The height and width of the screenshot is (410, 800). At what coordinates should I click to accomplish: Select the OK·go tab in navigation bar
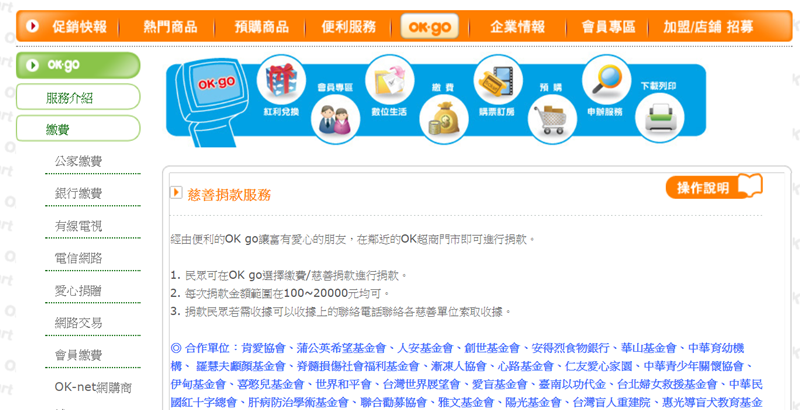tap(430, 27)
